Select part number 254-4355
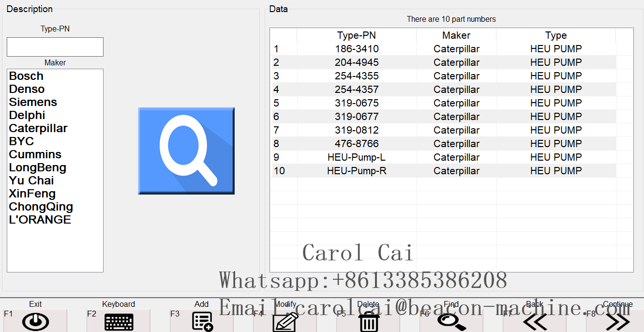This screenshot has height=332, width=644. [357, 76]
